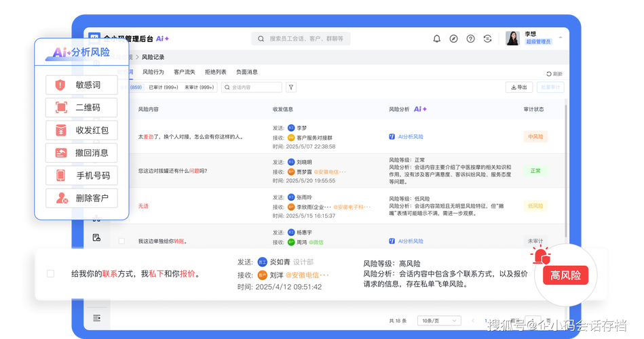Screen dimensions: 644x339
Task: Click the QR scan icon next to 二维码
Action: tap(61, 108)
